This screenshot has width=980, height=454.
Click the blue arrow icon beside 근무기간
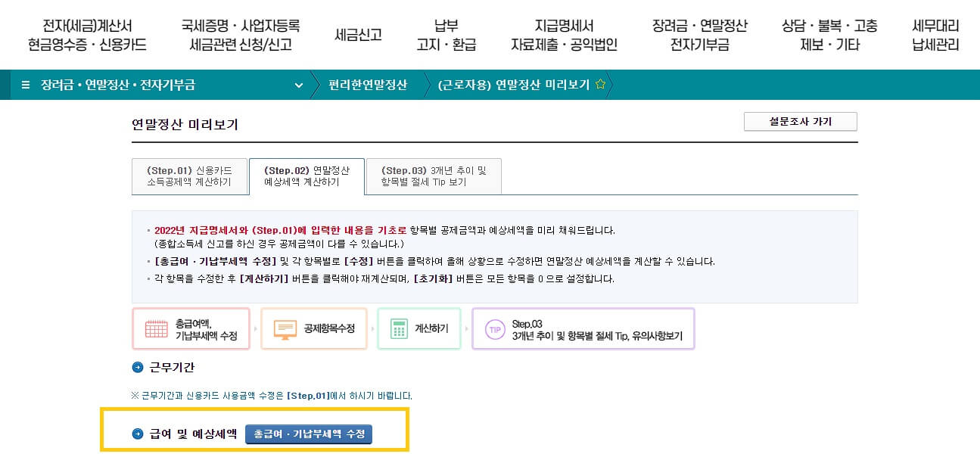click(x=137, y=368)
